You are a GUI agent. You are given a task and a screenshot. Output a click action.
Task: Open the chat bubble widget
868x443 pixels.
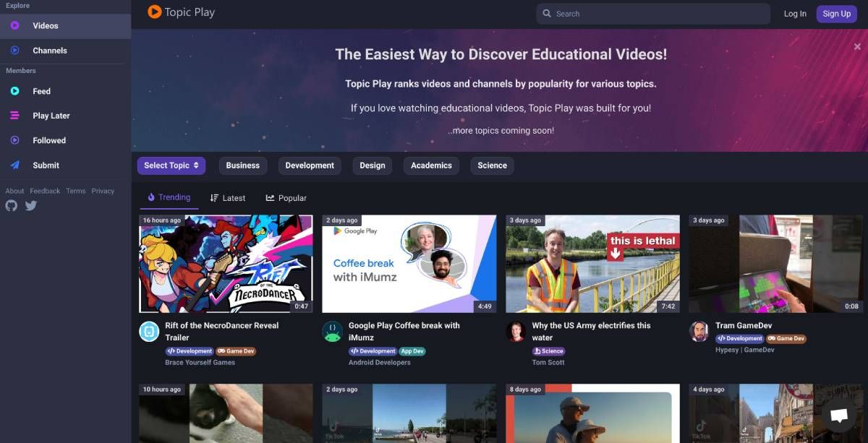click(839, 416)
